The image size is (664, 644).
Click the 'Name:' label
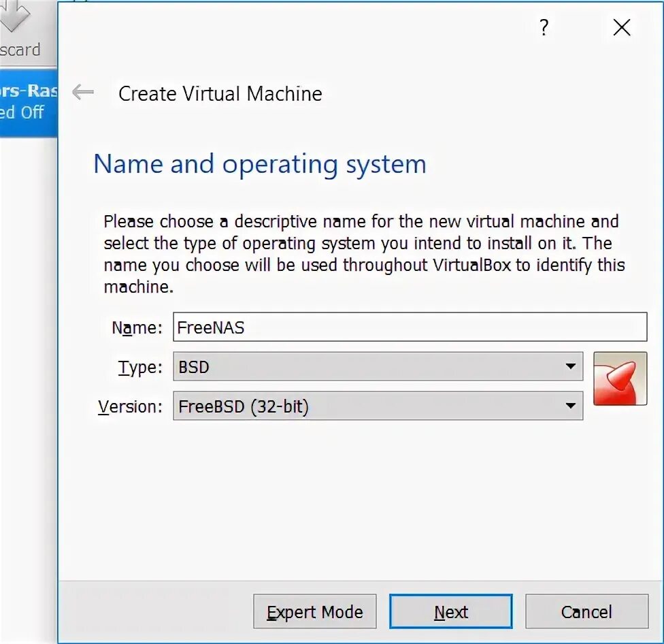[x=137, y=328]
